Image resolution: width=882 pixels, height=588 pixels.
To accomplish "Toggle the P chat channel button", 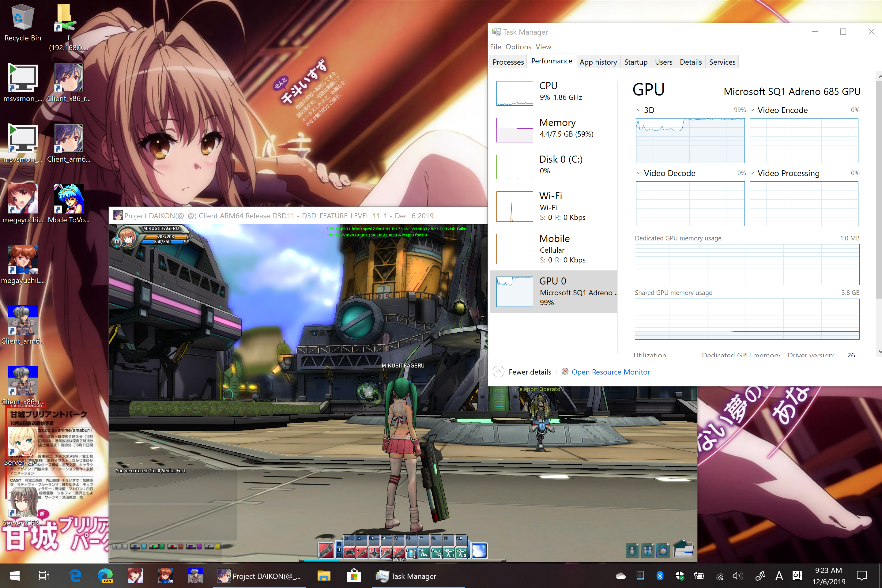I will point(135,547).
